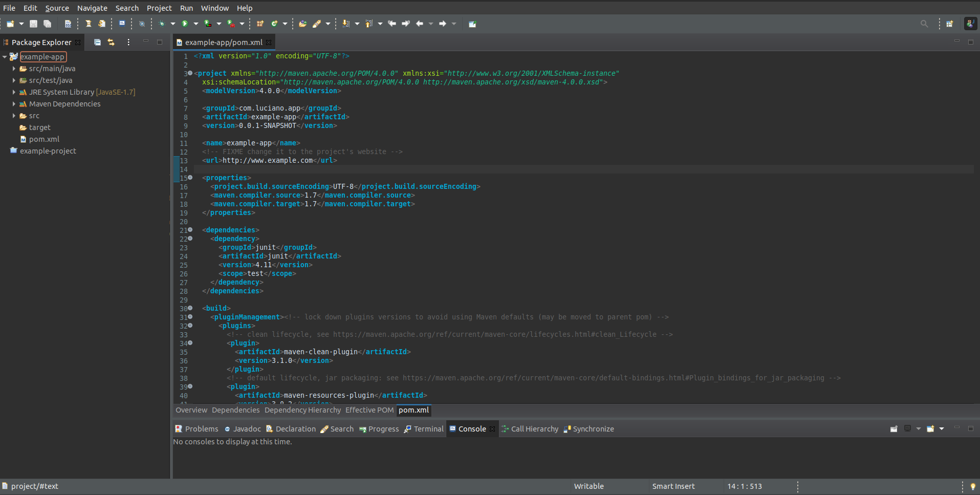Collapse all nodes in Package Explorer
Screen dimensions: 980x495
pos(97,42)
